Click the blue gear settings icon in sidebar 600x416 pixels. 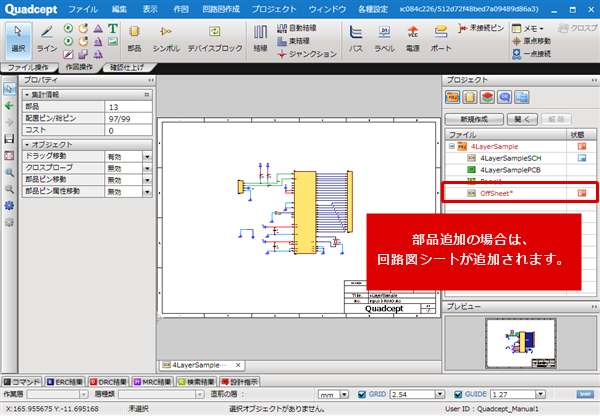tap(9, 206)
